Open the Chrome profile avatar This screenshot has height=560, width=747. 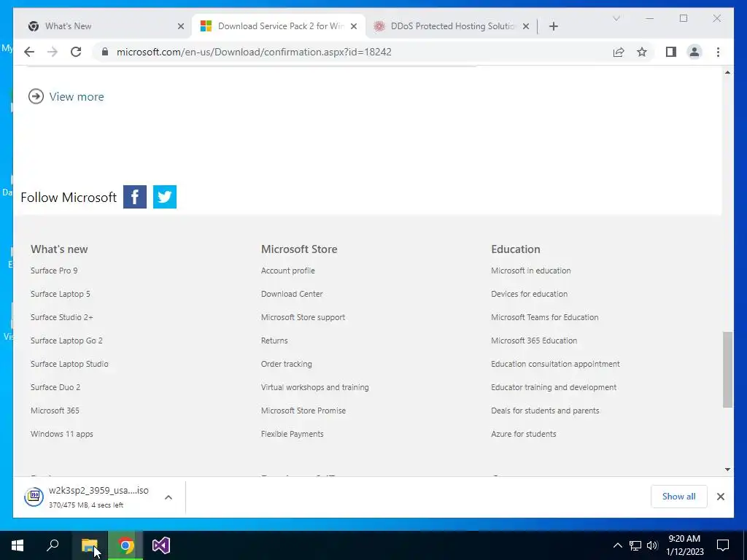click(x=694, y=52)
